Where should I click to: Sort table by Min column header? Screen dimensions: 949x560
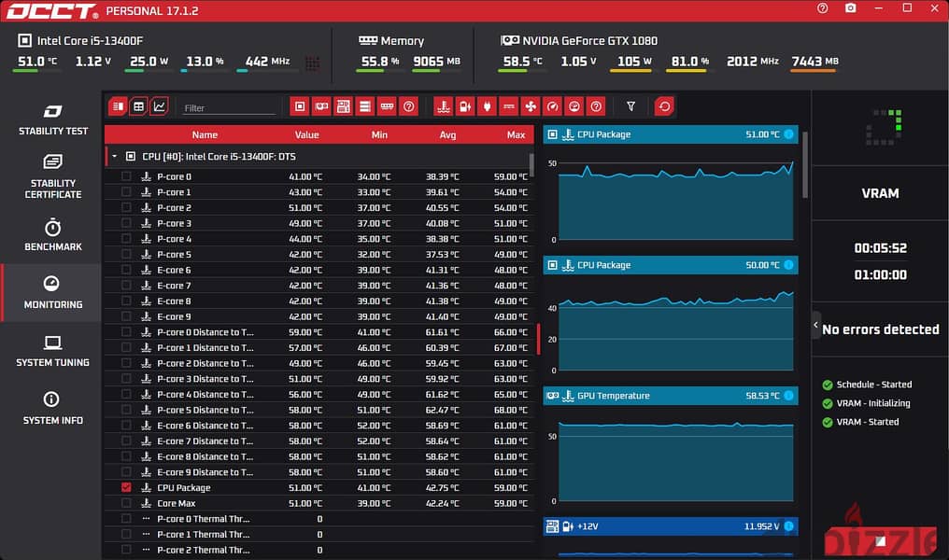tap(379, 134)
